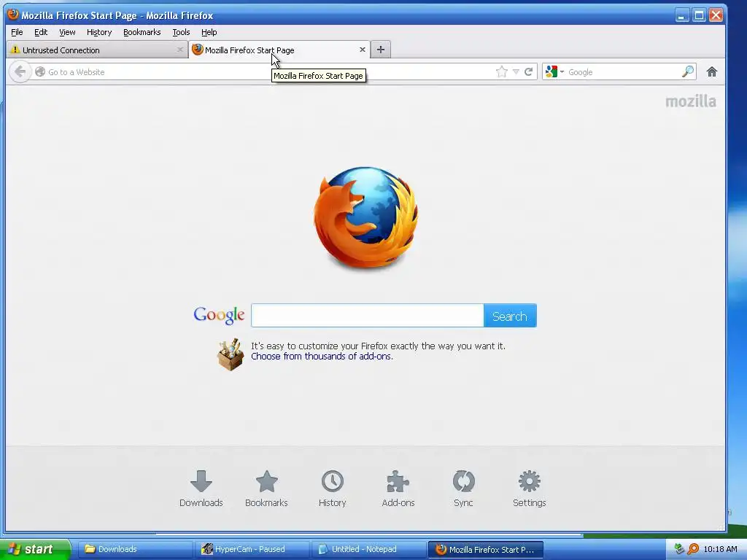Click the Firefox icon in the title bar
The image size is (747, 560).
click(x=13, y=15)
